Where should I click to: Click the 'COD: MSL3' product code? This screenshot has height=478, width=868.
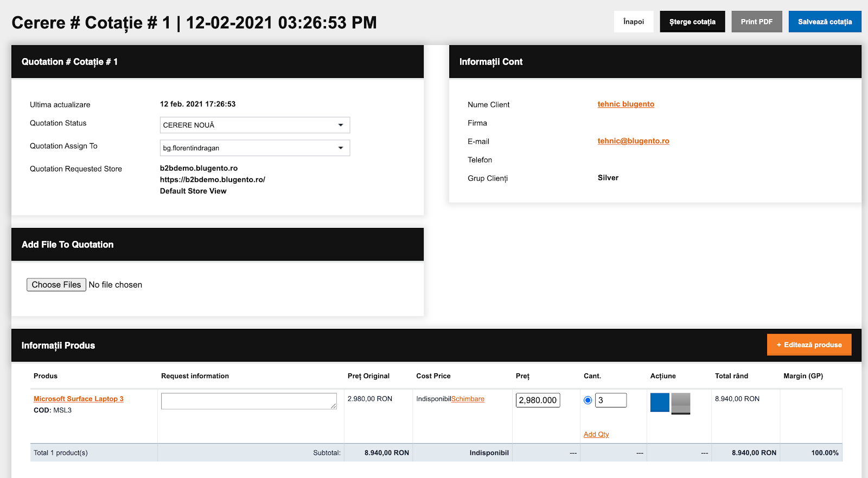click(53, 410)
